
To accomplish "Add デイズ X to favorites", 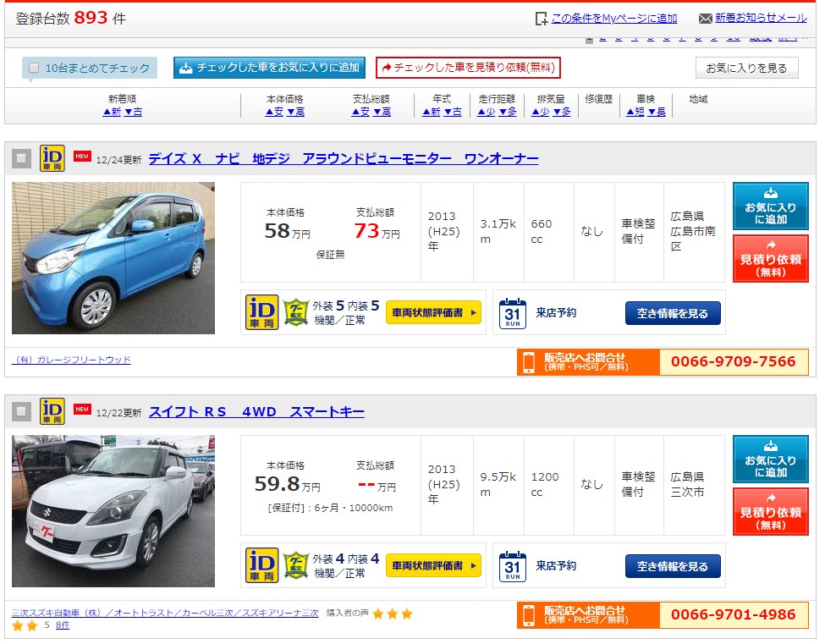I will (770, 206).
